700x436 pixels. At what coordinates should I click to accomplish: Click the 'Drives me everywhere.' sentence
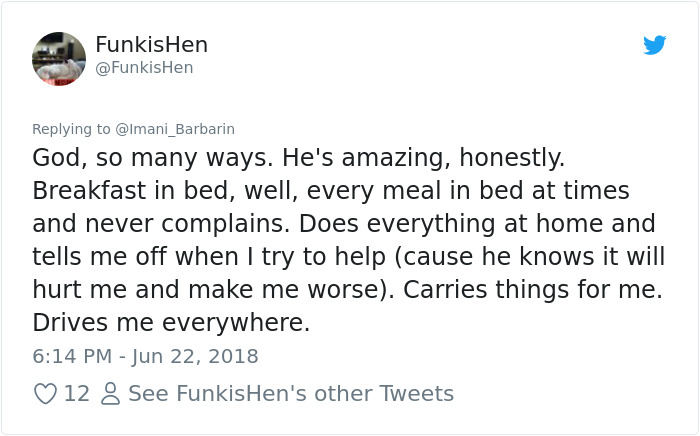coord(171,323)
